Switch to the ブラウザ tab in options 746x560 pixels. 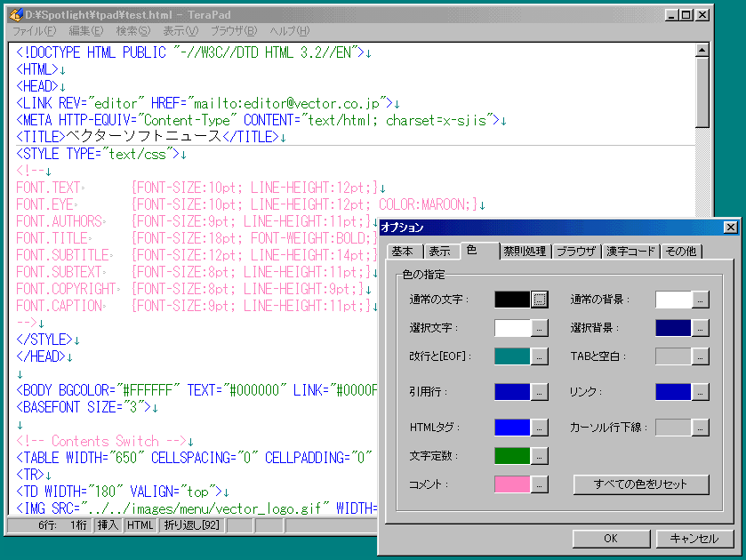click(x=576, y=252)
